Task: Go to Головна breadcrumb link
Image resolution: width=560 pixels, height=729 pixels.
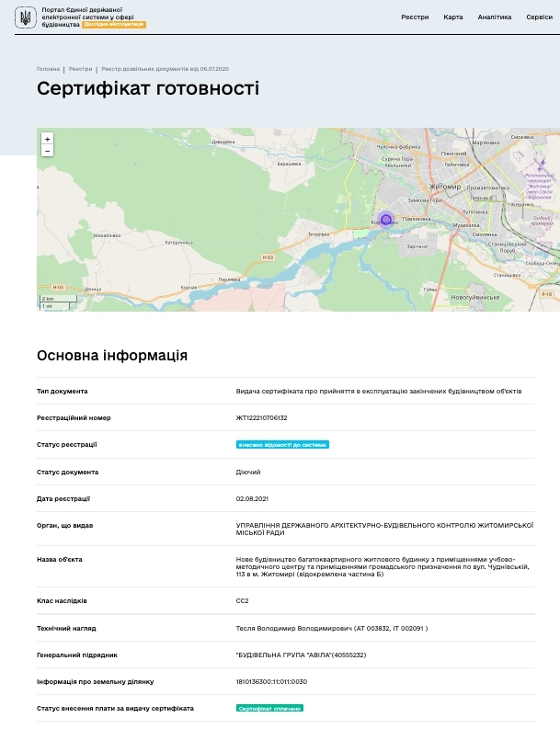Action: (49, 69)
